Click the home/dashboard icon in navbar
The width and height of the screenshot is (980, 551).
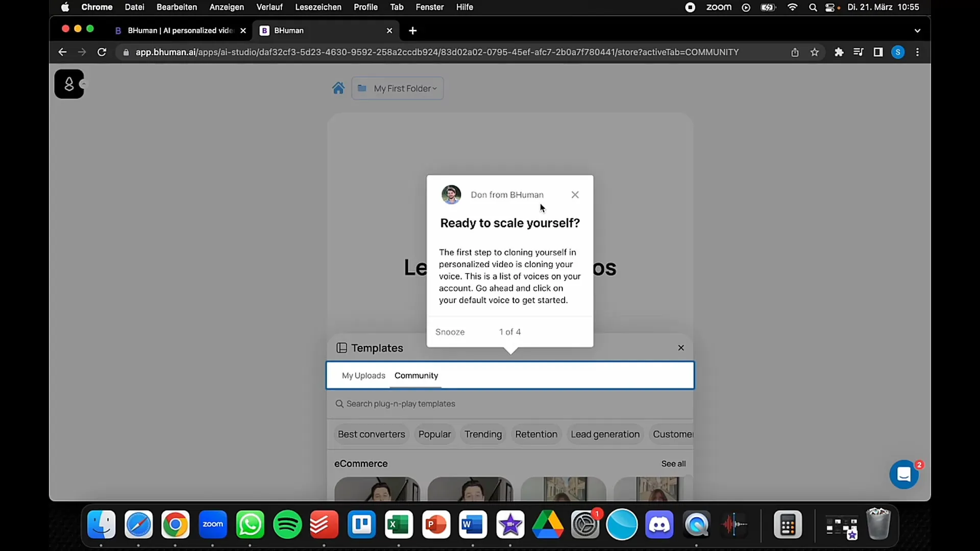338,88
